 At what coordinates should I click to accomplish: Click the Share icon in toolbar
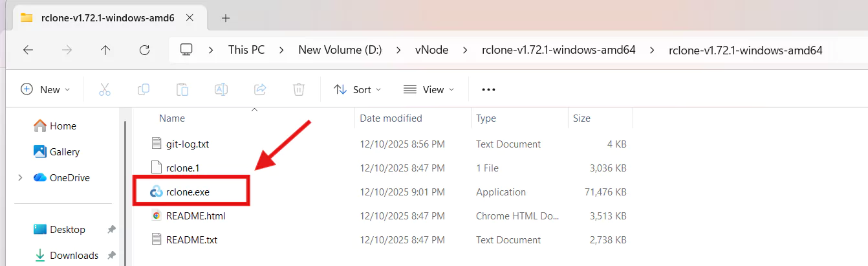[x=260, y=89]
